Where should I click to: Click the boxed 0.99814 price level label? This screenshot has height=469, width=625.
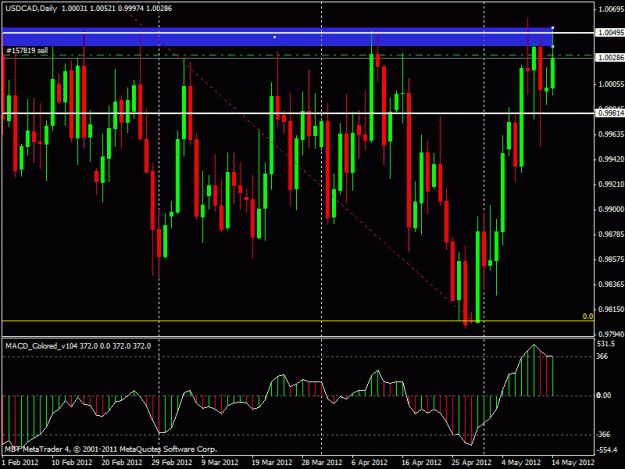tap(610, 114)
